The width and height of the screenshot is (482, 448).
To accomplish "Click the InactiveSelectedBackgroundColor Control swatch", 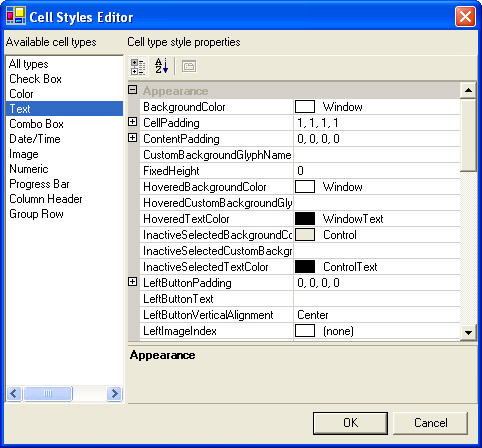I will [x=305, y=235].
